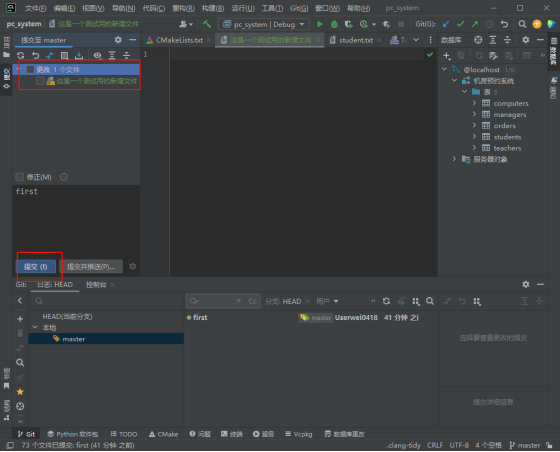Click the green Run button in toolbar
This screenshot has height=452, width=560.
(320, 24)
